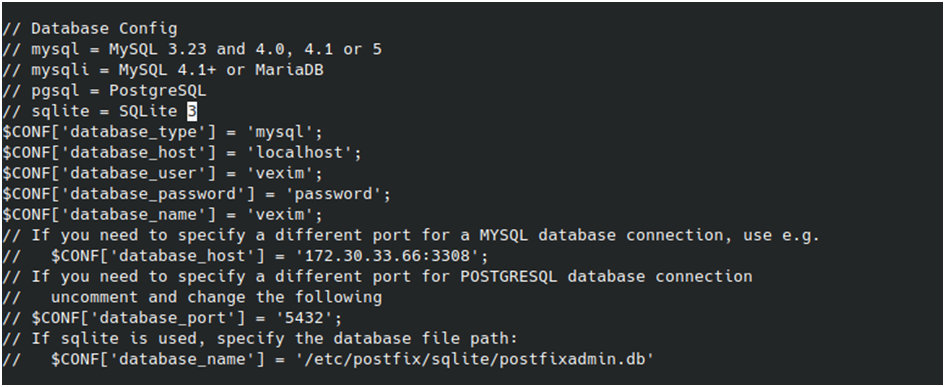Click the highlighted cursor after SQLite
Image resolution: width=945 pixels, height=387 pixels.
192,112
